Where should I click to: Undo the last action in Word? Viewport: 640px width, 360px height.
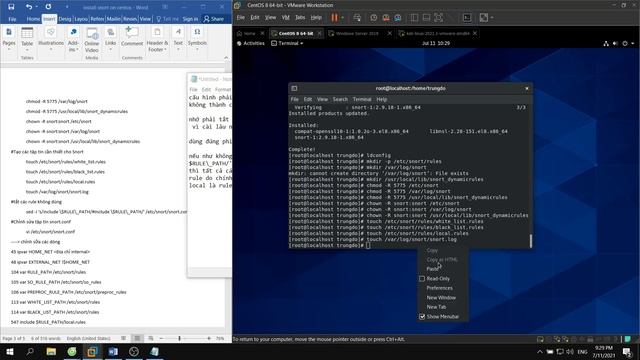29,7
